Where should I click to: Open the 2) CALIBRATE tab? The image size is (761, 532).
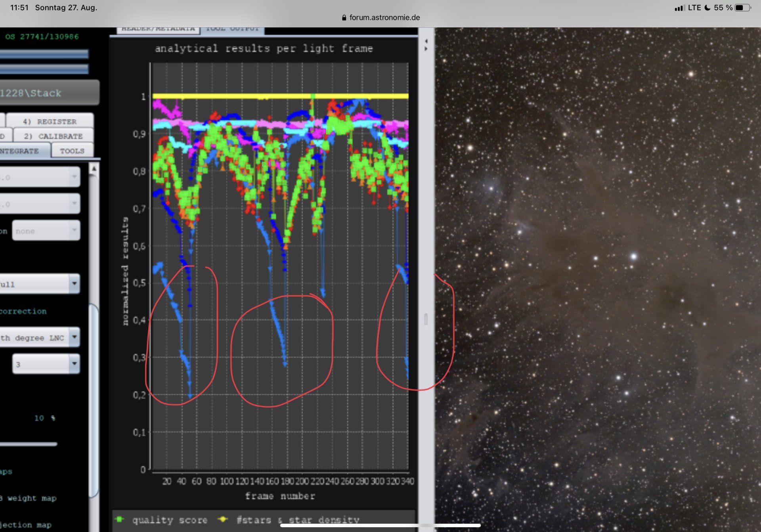(53, 136)
